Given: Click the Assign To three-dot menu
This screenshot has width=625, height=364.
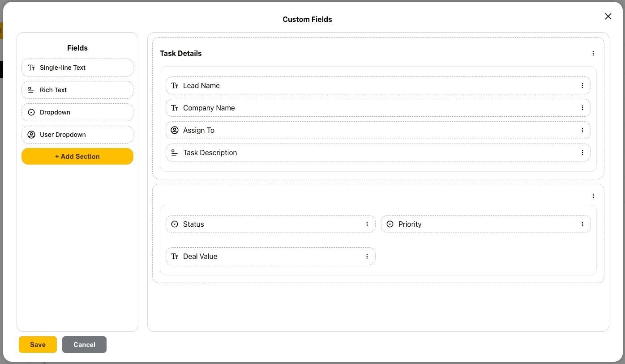Looking at the screenshot, I should (582, 130).
